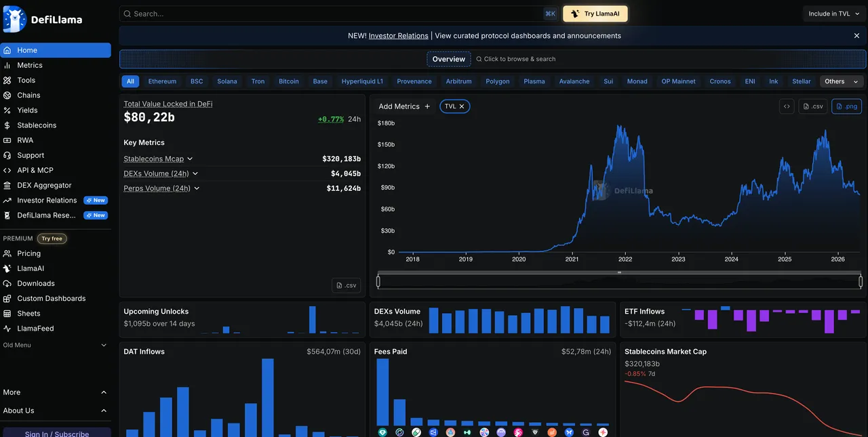This screenshot has width=868, height=437.
Task: Click right handle of chart range slider
Action: [861, 281]
